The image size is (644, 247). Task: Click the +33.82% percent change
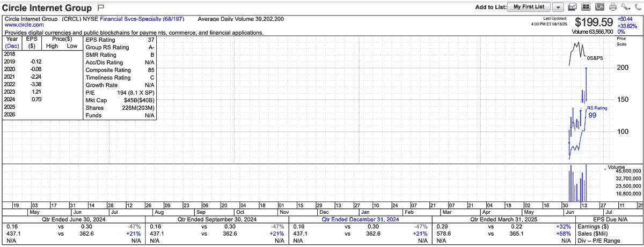627,26
